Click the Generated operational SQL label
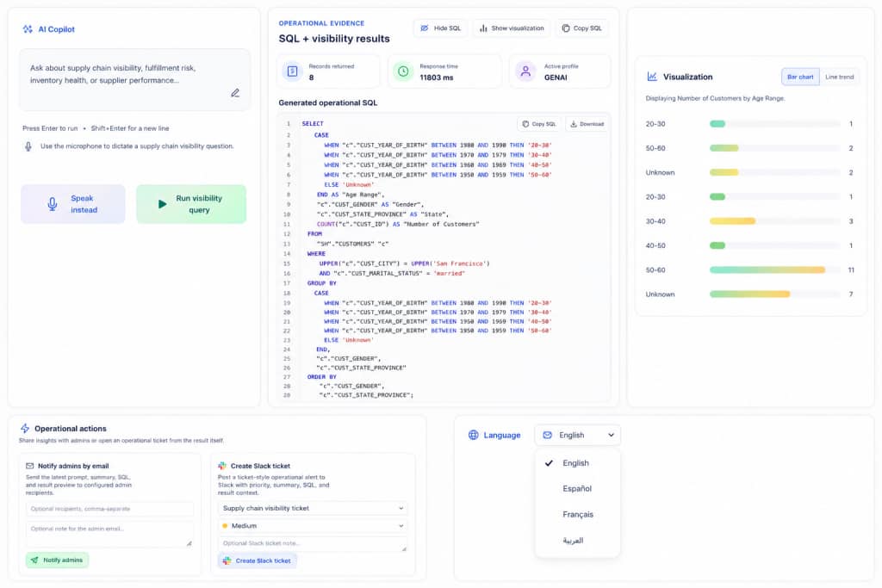Image resolution: width=882 pixels, height=588 pixels. (328, 102)
